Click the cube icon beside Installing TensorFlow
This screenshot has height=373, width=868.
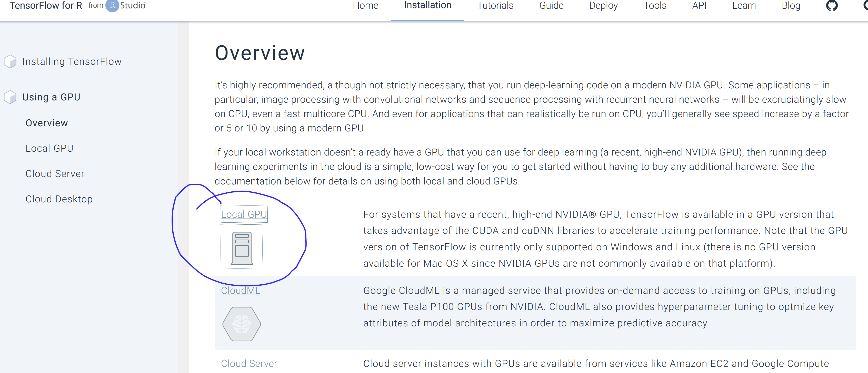click(x=10, y=61)
